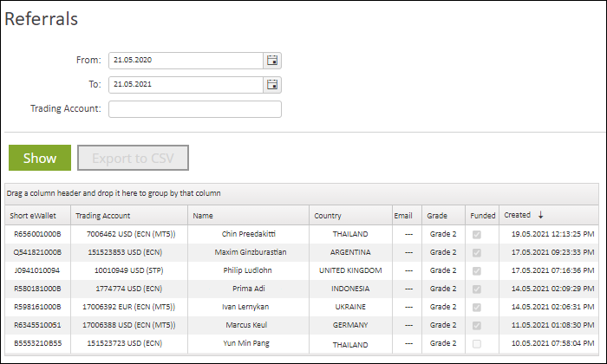Click the Export to CSV button
The width and height of the screenshot is (607, 364).
pyautogui.click(x=133, y=159)
